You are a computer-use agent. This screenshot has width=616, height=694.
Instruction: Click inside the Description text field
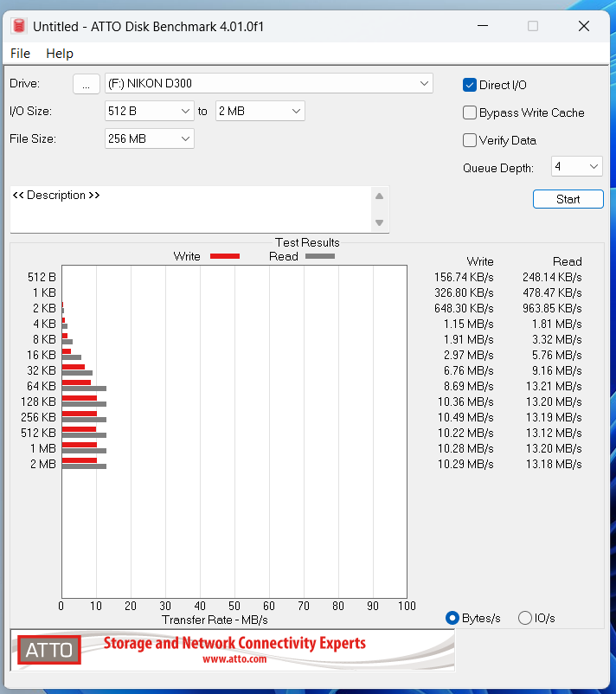190,209
